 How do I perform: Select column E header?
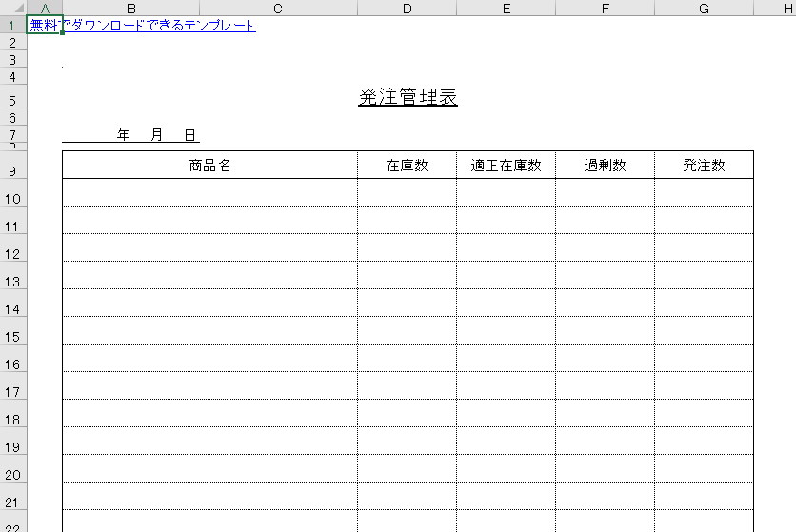(507, 9)
